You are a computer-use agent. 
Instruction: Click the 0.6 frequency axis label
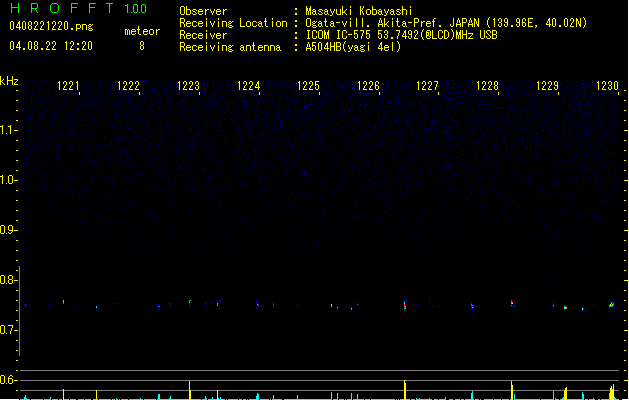pyautogui.click(x=8, y=380)
